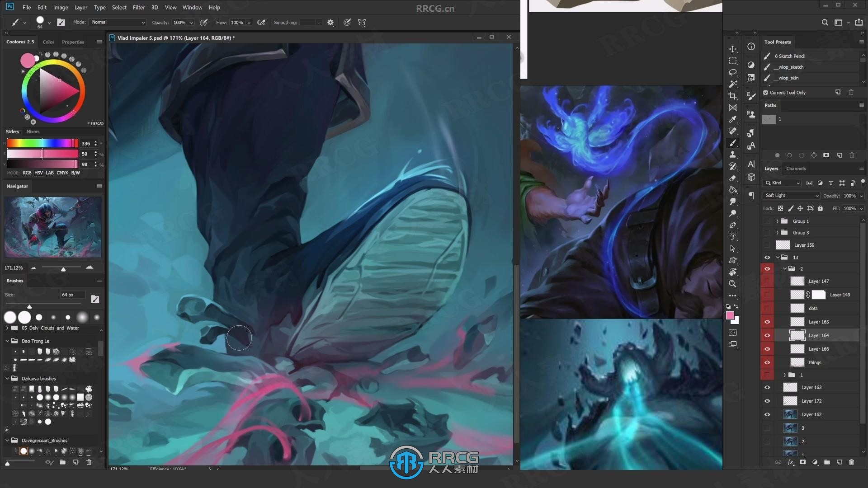Toggle Current Tool Only checkbox

click(x=765, y=93)
